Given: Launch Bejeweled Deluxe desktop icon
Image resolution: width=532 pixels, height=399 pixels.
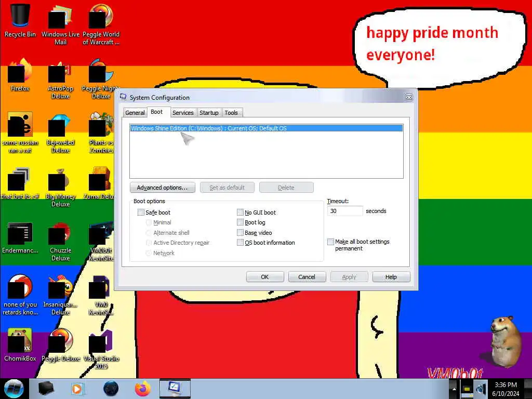Looking at the screenshot, I should [60, 132].
